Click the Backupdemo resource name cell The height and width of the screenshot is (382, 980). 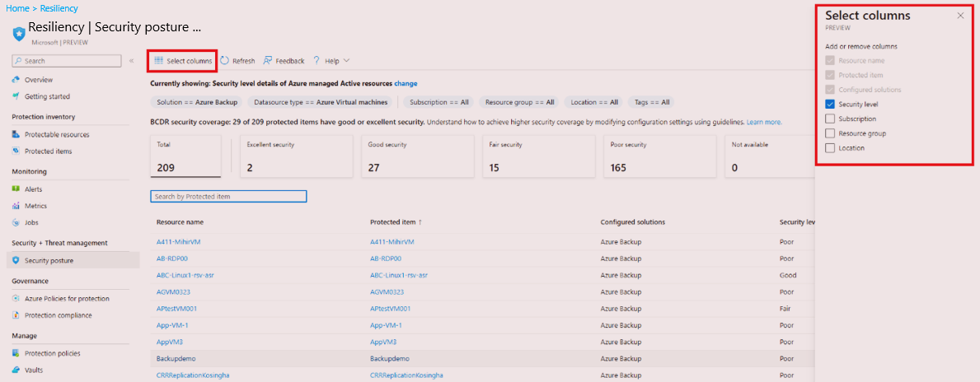click(x=176, y=360)
